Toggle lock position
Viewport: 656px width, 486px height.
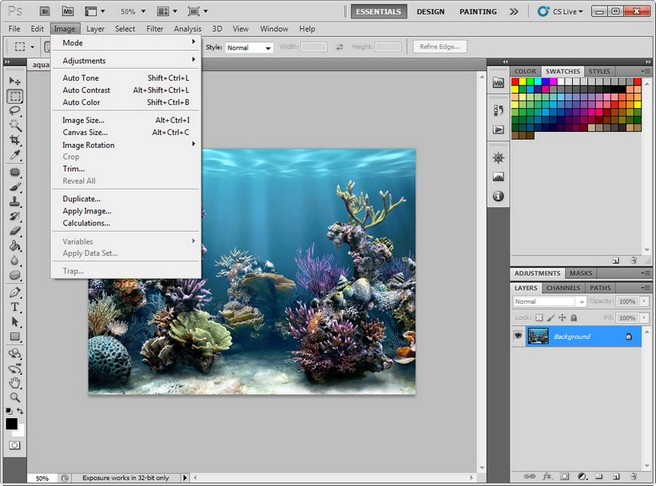click(x=562, y=318)
